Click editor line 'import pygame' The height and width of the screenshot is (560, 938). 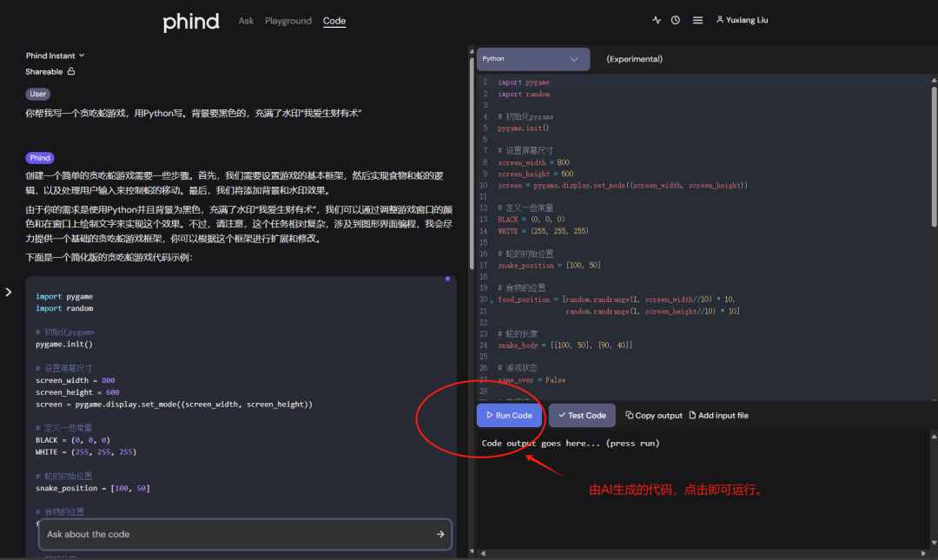pos(524,82)
